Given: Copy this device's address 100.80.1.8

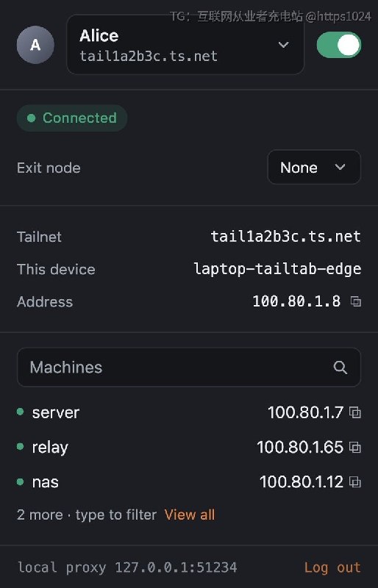Looking at the screenshot, I should tap(355, 301).
